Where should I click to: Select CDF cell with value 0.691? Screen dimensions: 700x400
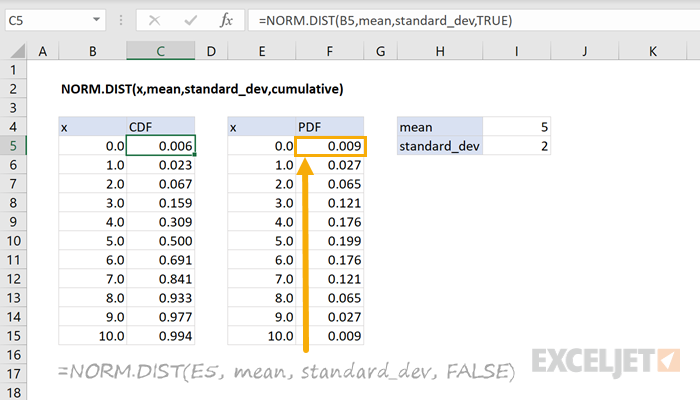tap(161, 260)
